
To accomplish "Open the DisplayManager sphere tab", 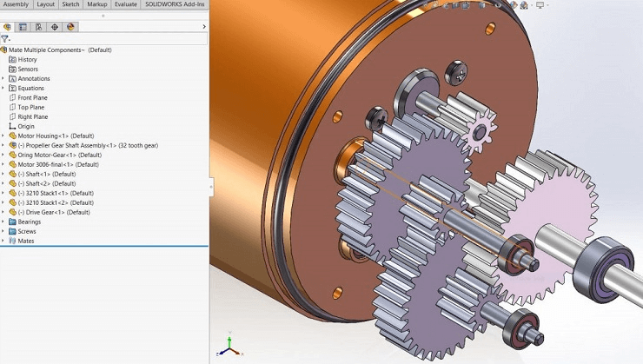I will point(70,27).
